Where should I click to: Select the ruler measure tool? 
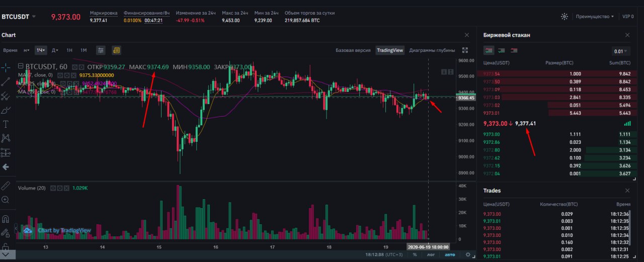point(6,186)
